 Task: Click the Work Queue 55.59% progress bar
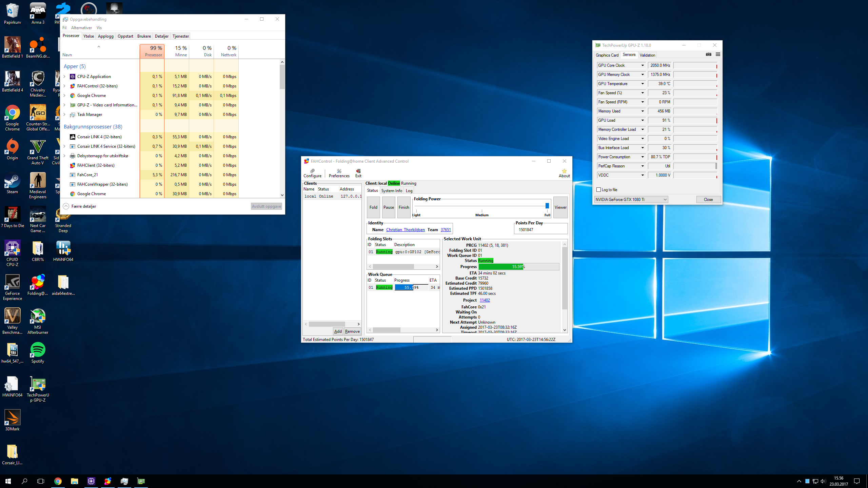(x=411, y=287)
